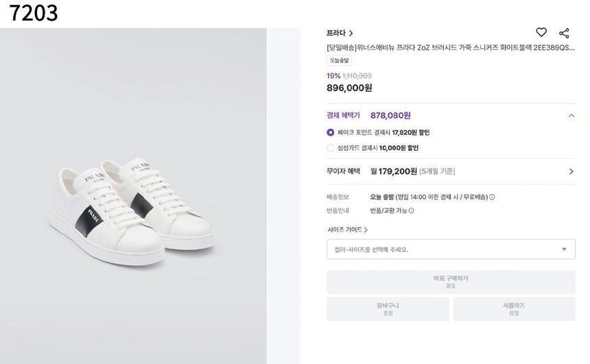Screen dimensions: 590x364
Task: Click the share icon
Action: 564,33
